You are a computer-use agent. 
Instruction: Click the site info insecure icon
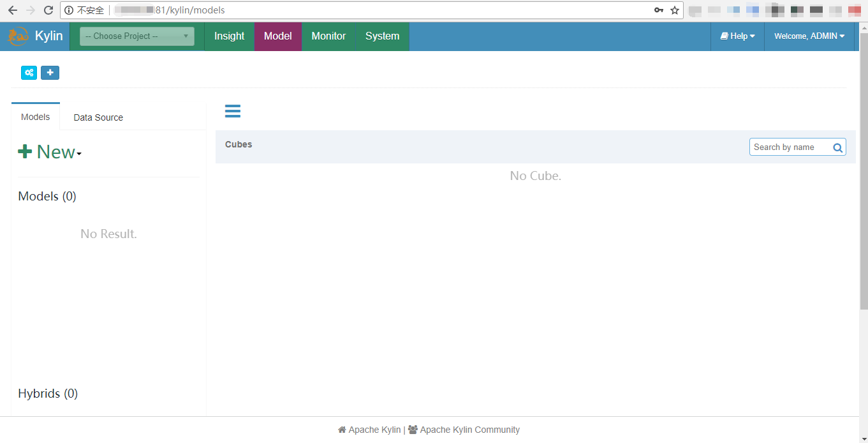69,10
